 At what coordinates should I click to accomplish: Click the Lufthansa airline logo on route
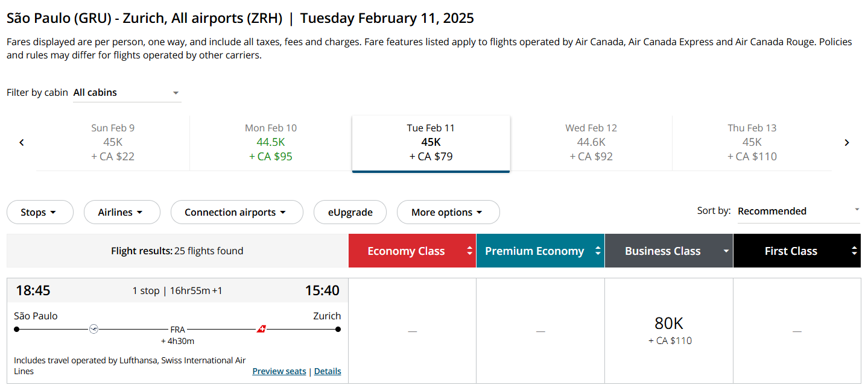pyautogui.click(x=93, y=329)
